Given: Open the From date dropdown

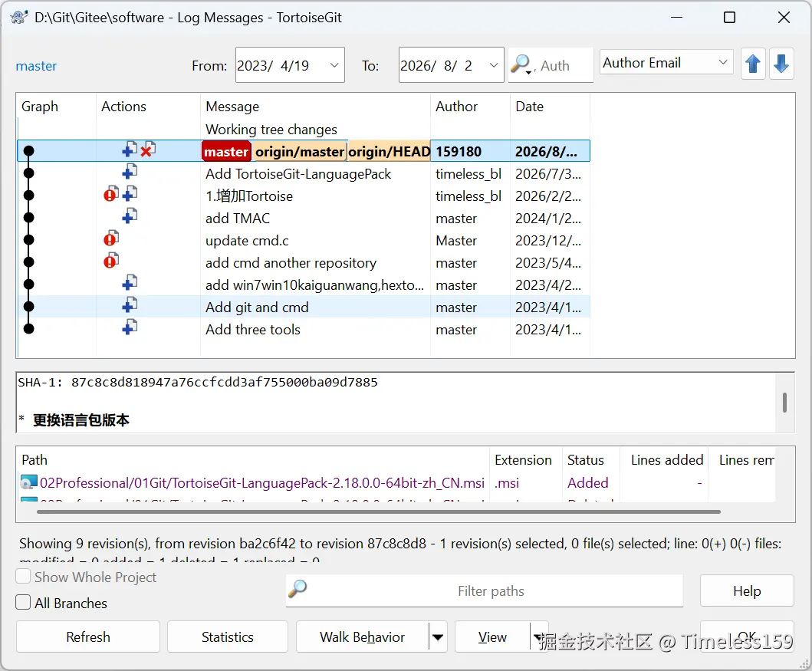Looking at the screenshot, I should coord(334,65).
